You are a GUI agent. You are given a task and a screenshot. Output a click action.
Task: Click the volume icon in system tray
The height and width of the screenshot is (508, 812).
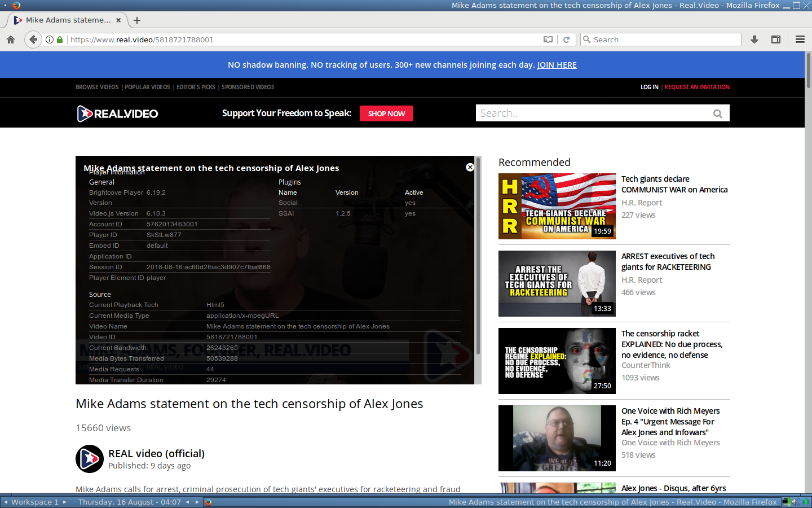pos(794,502)
